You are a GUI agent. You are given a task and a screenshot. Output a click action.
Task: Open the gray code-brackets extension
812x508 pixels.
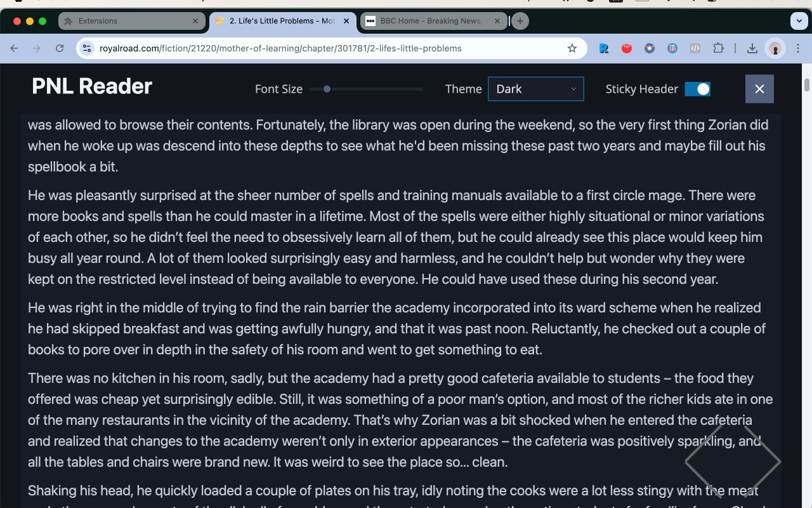(x=695, y=48)
